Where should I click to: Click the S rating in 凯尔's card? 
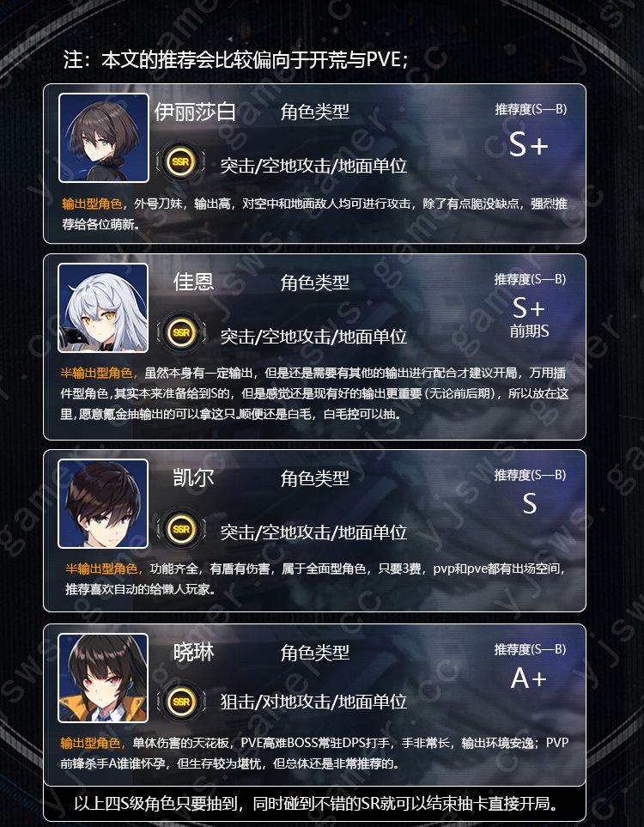click(530, 504)
